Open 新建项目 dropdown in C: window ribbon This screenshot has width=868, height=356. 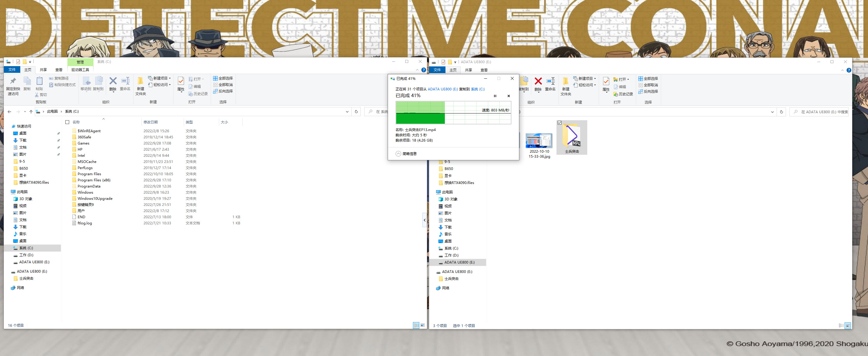[160, 78]
